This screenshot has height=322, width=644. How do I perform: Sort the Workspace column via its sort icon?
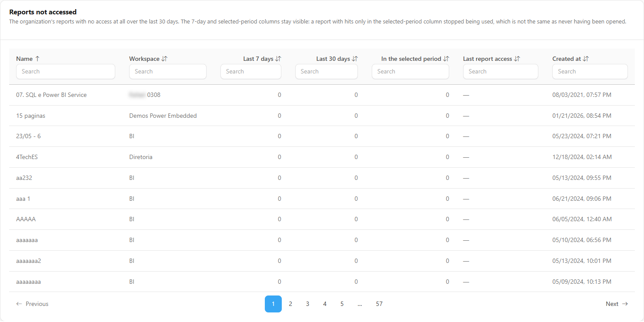pos(164,59)
